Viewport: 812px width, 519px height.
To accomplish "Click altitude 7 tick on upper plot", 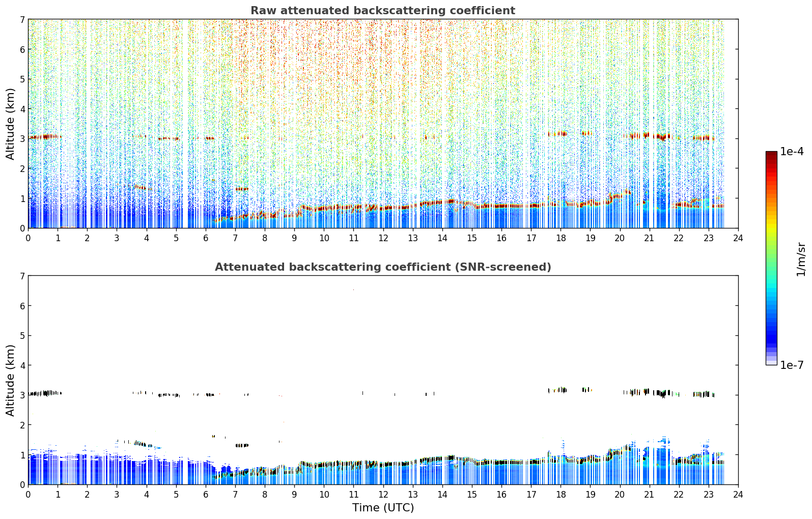I will [x=22, y=20].
